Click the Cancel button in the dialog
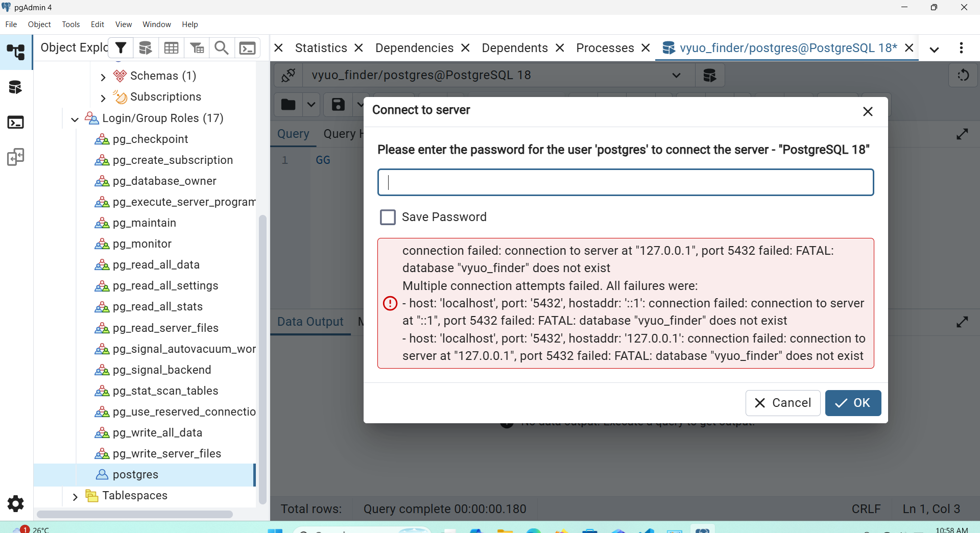The image size is (980, 533). click(783, 403)
